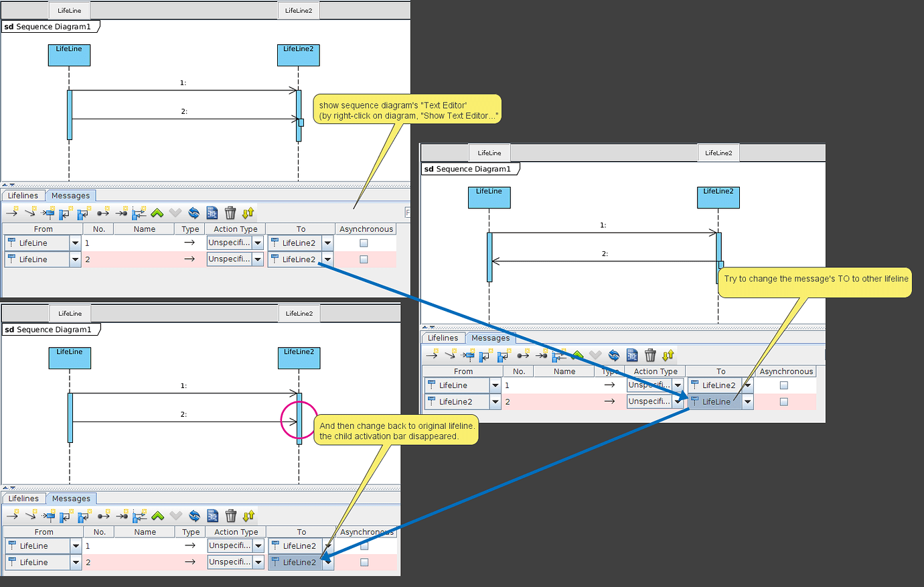The width and height of the screenshot is (924, 587).
Task: Check Asynchronous on message 2 in right panel
Action: click(x=785, y=401)
